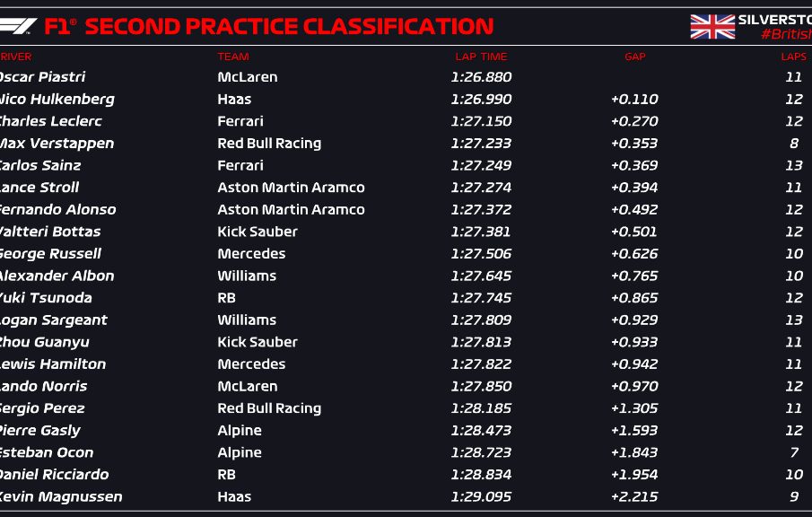The height and width of the screenshot is (517, 812).
Task: Select Yuki Tsunoda's RB team name
Action: point(226,298)
